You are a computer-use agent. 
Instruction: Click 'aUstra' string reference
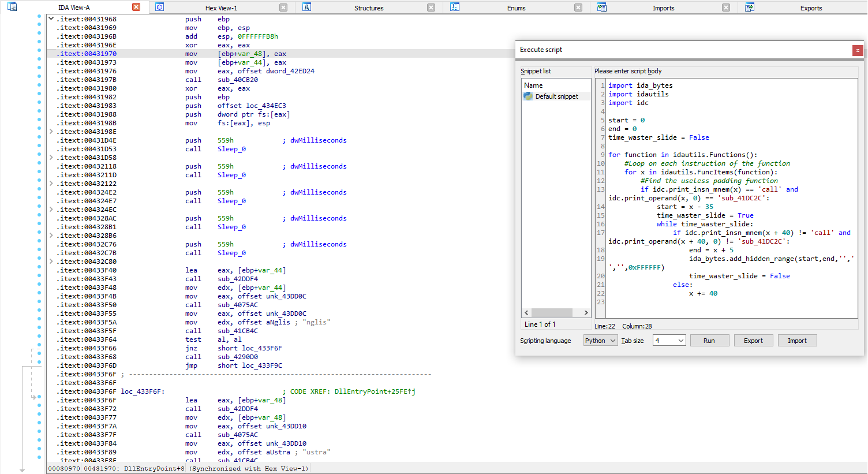click(x=278, y=452)
